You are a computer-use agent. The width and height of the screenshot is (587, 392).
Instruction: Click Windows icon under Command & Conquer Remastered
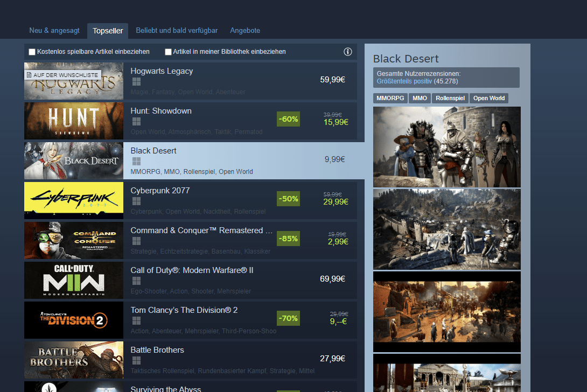[136, 241]
